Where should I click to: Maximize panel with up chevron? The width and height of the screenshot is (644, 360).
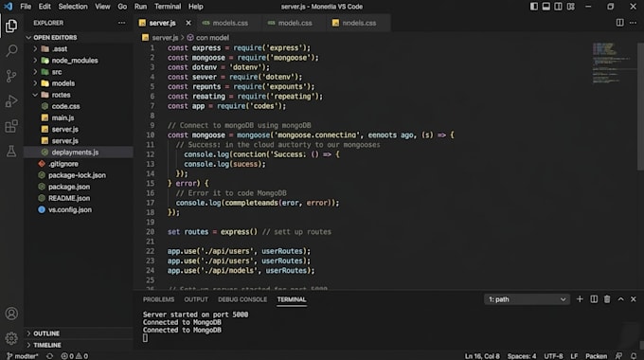tap(620, 299)
